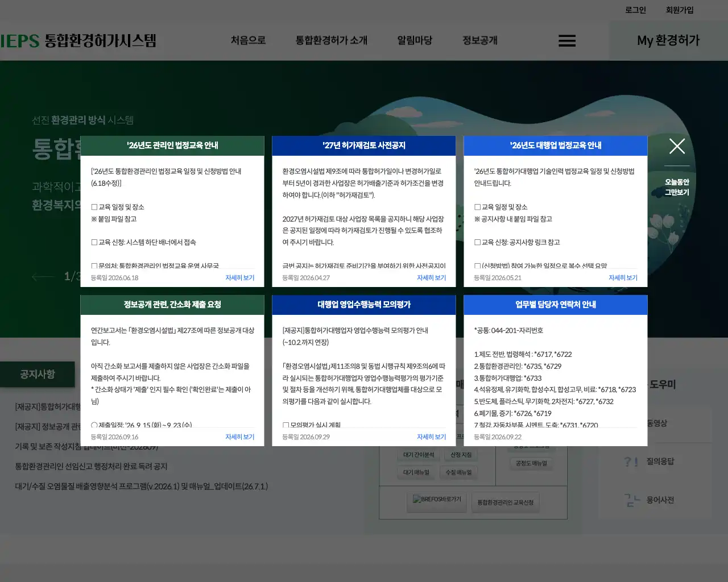
Task: Open 통합환경허가 소개 menu
Action: pos(331,40)
